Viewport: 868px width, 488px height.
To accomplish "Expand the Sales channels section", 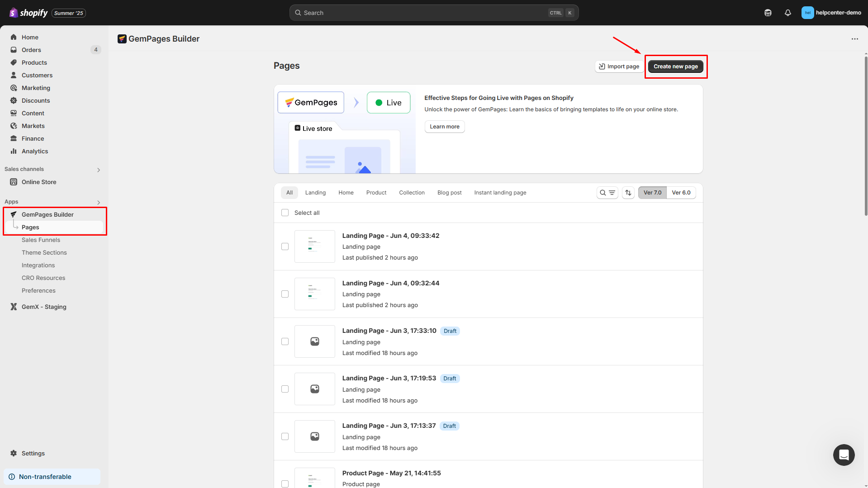I will 98,170.
